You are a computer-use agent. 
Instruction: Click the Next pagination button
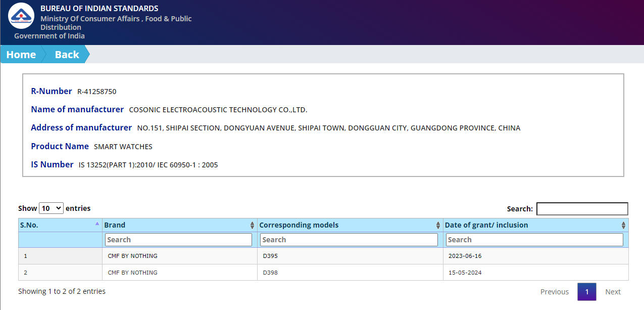[613, 292]
